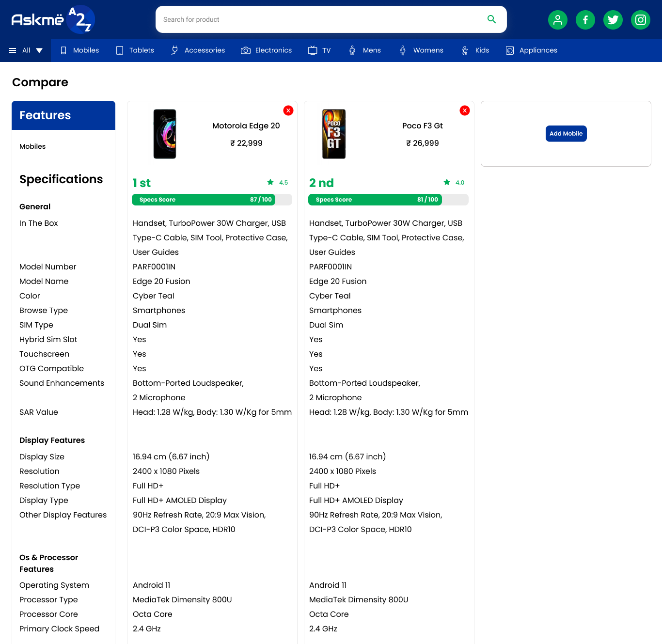Image resolution: width=662 pixels, height=644 pixels.
Task: Click the ₹ 26,999 price
Action: pyautogui.click(x=423, y=143)
